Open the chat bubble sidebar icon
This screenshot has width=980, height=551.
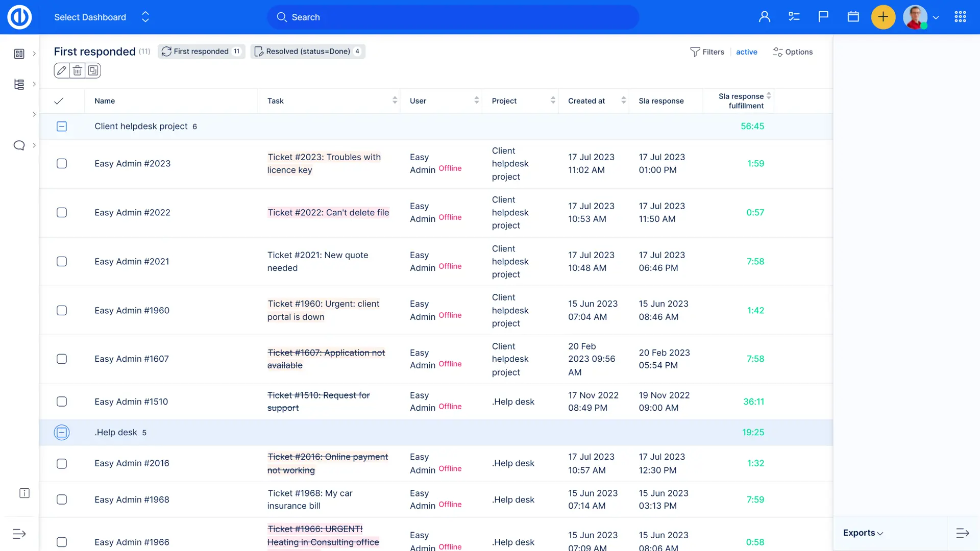[19, 145]
